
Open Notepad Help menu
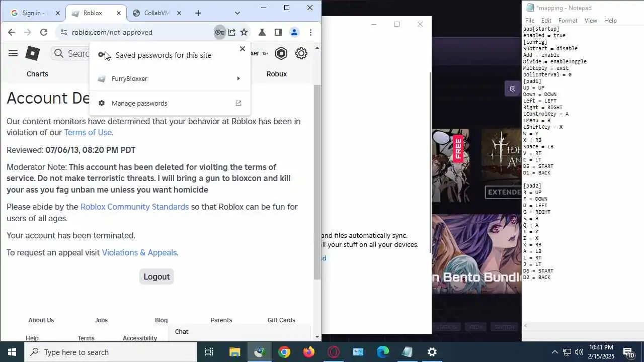[x=610, y=21]
